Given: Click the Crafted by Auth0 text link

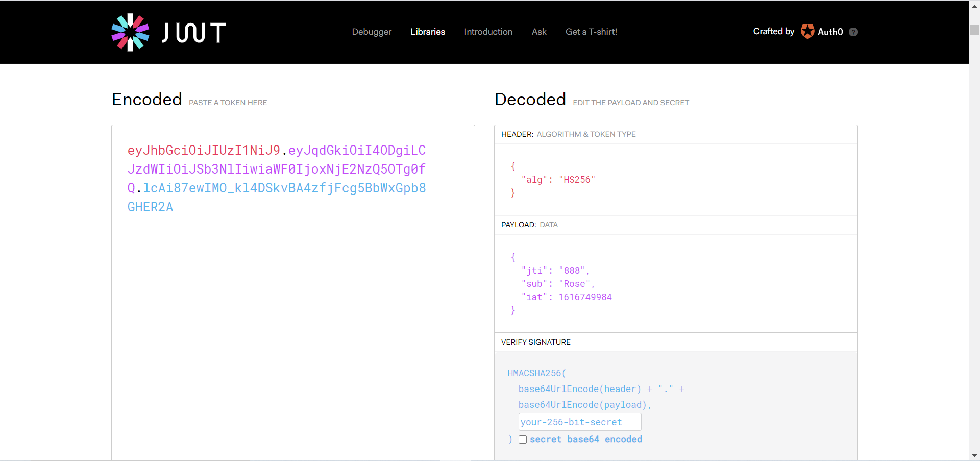Looking at the screenshot, I should 773,32.
